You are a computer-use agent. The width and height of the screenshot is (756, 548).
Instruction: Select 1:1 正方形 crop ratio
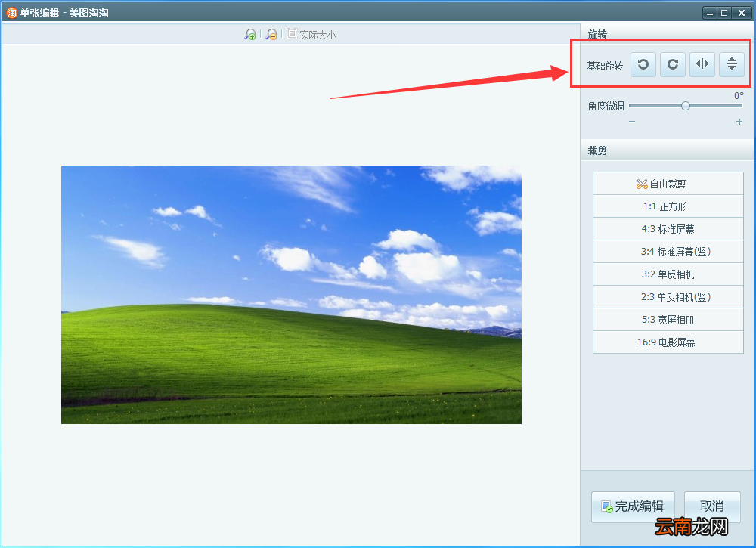tap(668, 206)
